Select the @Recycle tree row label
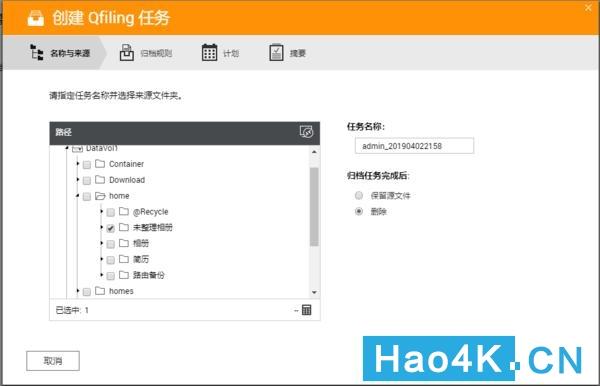This screenshot has width=600, height=386. tap(150, 212)
